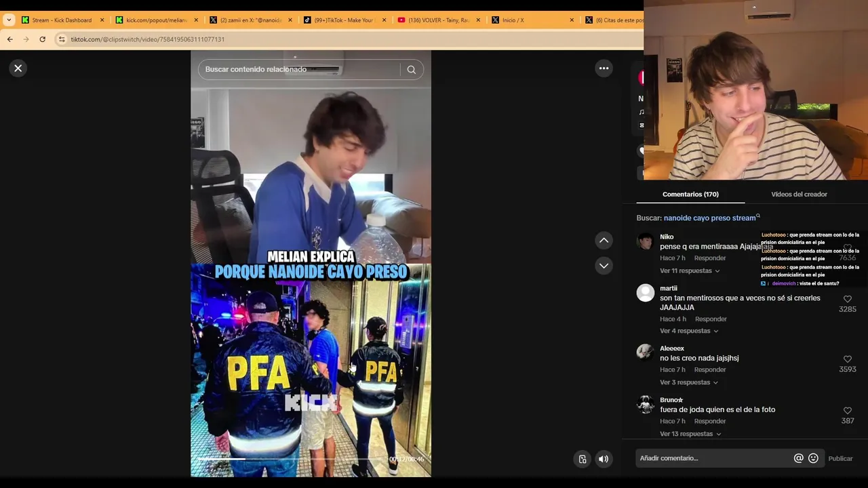The height and width of the screenshot is (488, 868).
Task: Click the browser forward arrow
Action: coord(26,39)
